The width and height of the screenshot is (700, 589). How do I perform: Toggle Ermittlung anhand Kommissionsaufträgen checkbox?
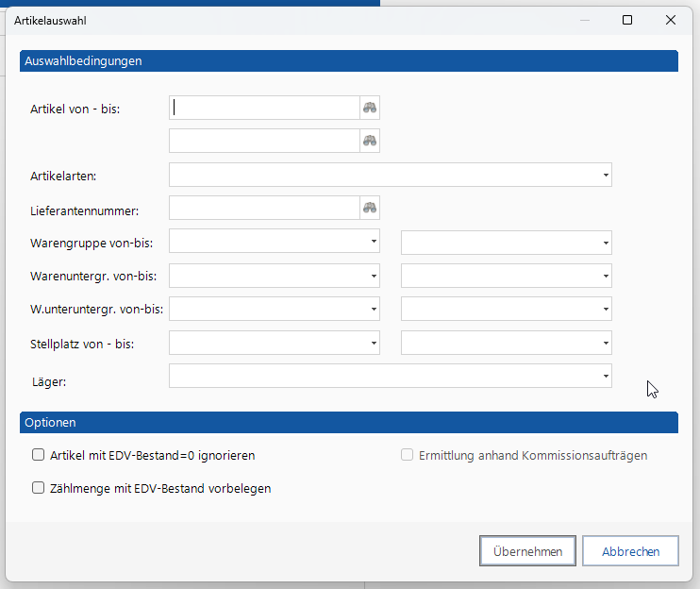[407, 455]
